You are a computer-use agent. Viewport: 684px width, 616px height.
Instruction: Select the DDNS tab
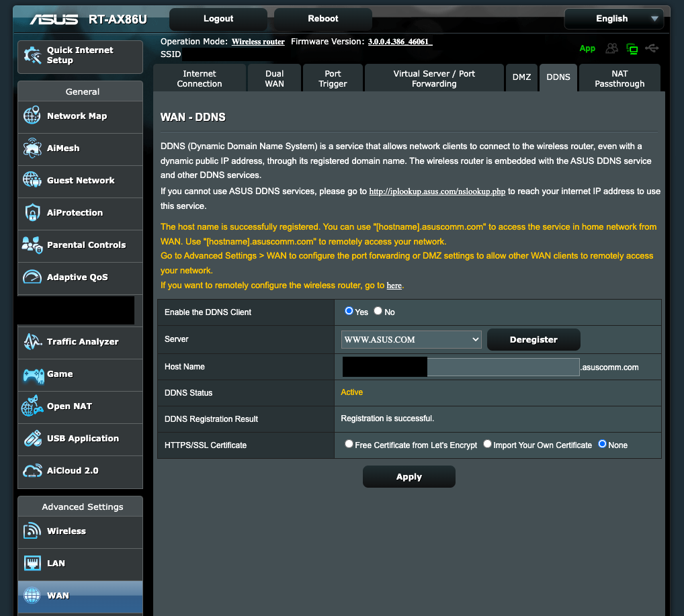point(558,78)
